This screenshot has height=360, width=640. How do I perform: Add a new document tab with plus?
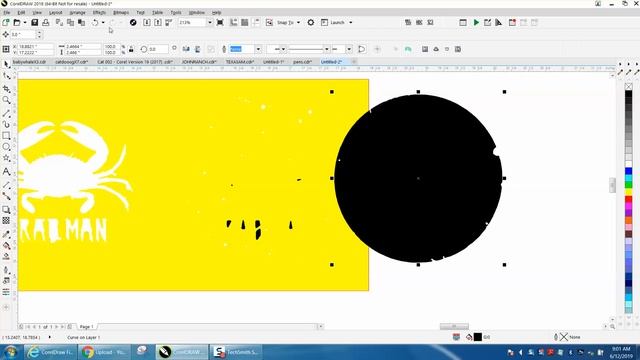[354, 62]
